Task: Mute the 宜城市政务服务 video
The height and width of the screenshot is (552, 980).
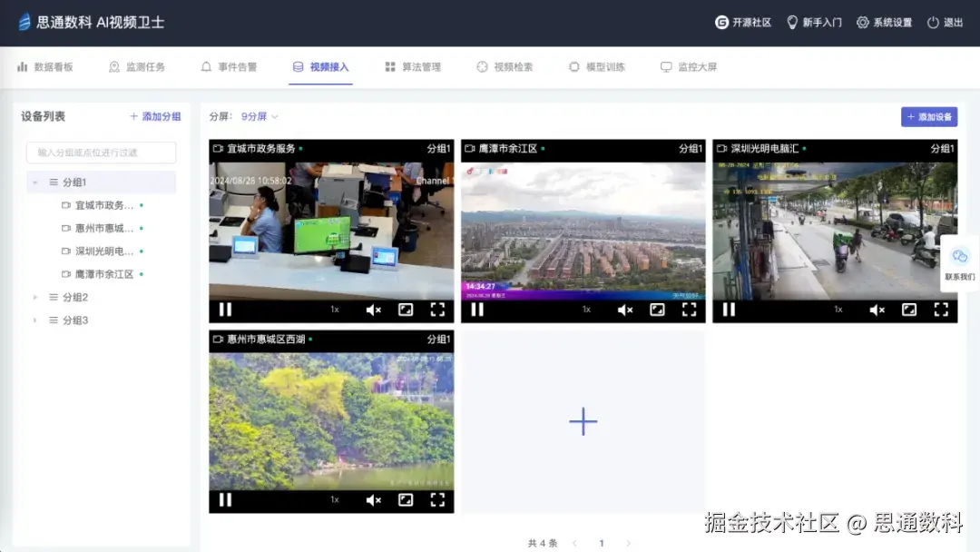Action: point(372,309)
